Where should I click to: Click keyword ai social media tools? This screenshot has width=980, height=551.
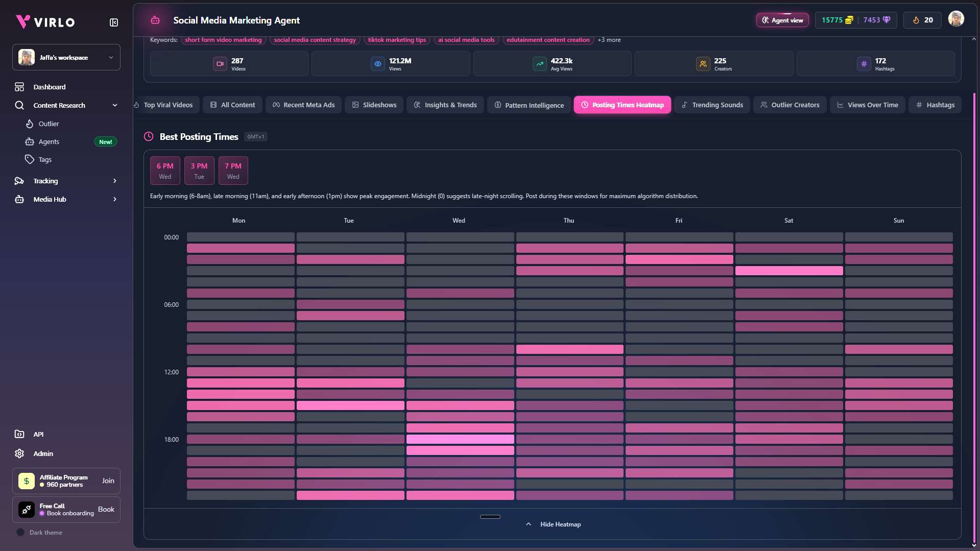pos(466,40)
